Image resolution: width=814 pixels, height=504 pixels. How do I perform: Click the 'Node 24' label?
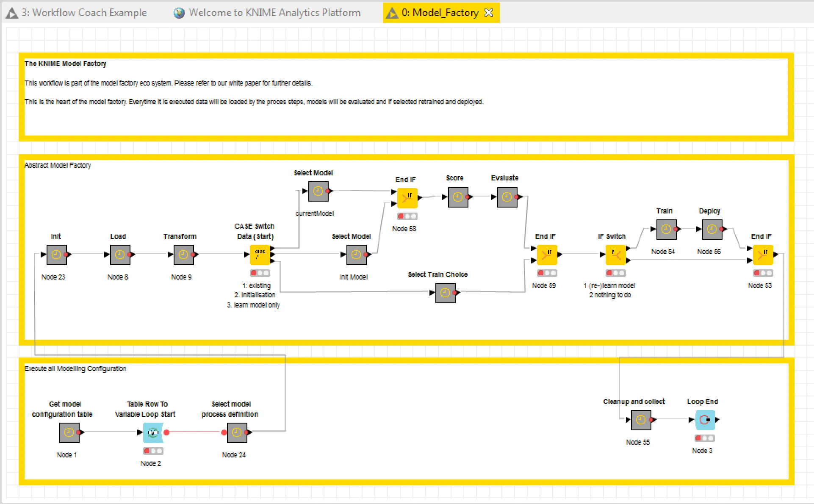234,455
